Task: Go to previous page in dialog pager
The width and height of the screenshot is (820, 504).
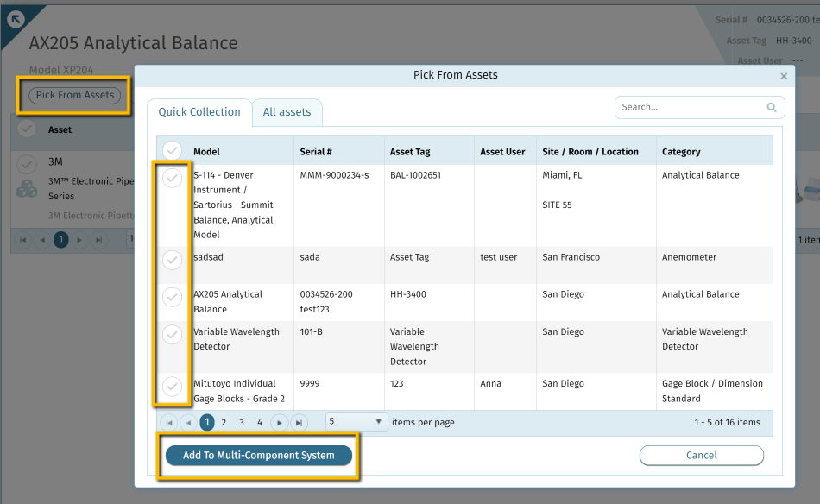Action: tap(188, 422)
